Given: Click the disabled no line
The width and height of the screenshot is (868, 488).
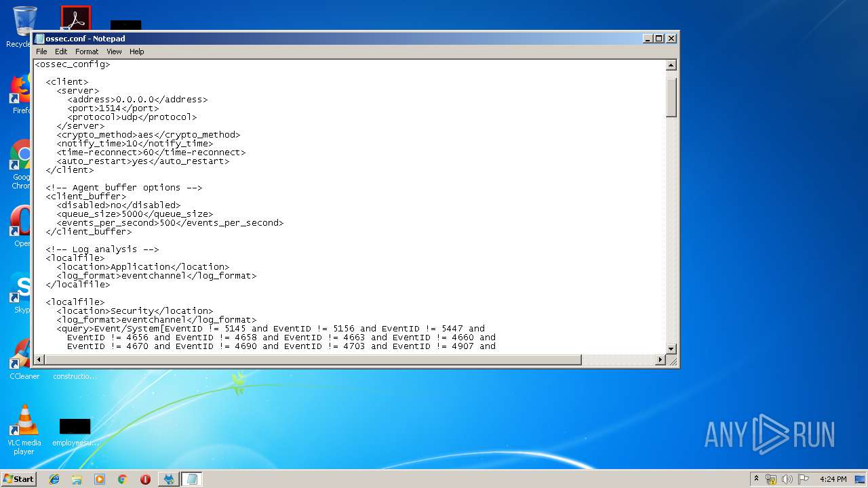Looking at the screenshot, I should tap(119, 205).
